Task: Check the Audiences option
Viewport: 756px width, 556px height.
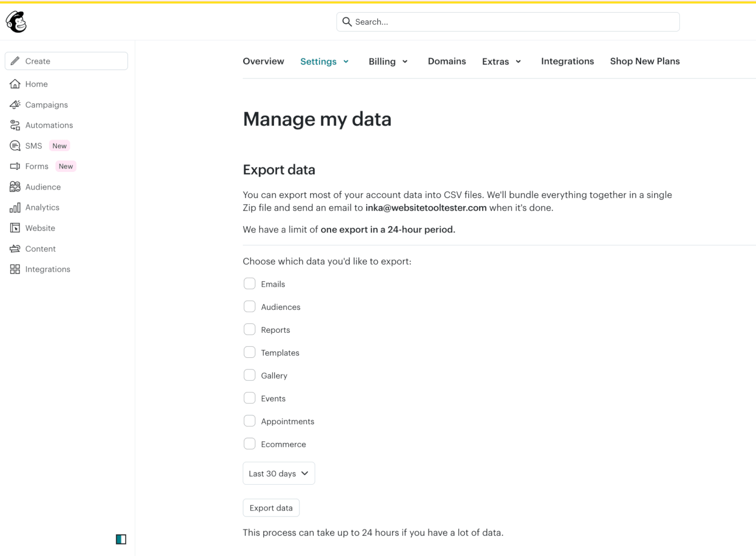Action: [250, 306]
